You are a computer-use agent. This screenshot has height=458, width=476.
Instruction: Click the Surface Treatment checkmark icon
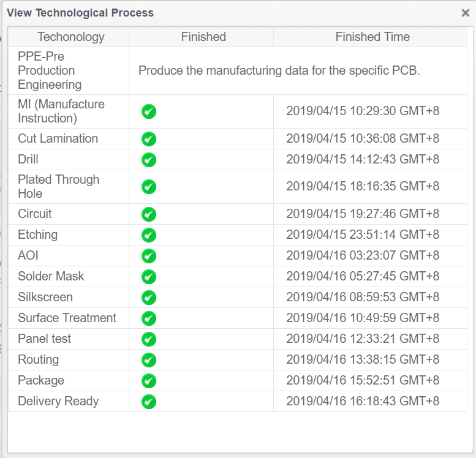point(149,318)
